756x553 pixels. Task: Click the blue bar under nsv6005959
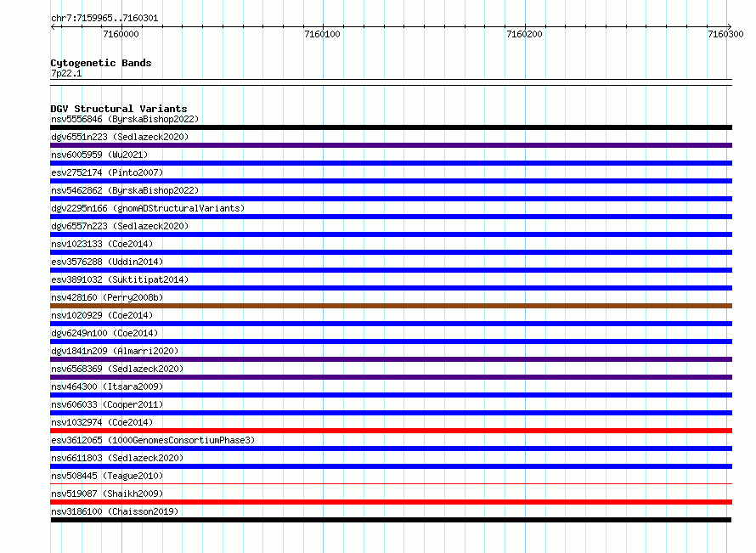[x=391, y=163]
